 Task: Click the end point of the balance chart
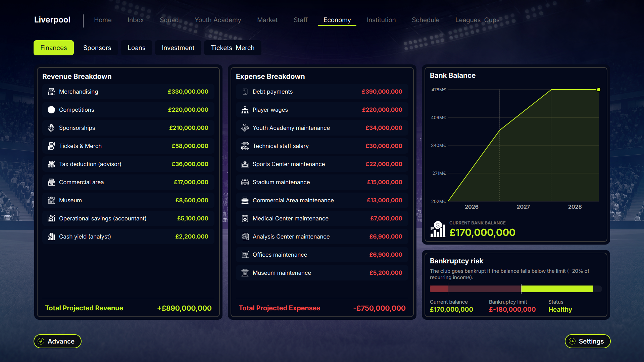[x=599, y=90]
